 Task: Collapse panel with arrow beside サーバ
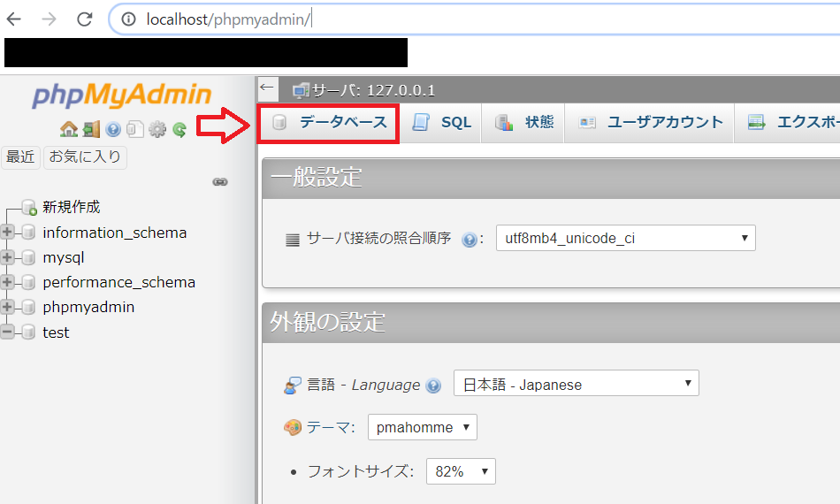pos(268,89)
